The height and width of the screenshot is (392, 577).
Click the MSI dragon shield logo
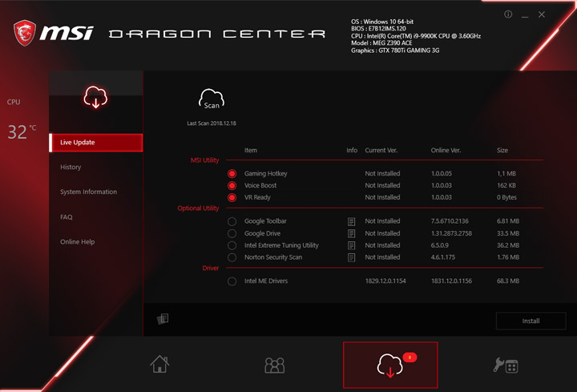click(25, 33)
